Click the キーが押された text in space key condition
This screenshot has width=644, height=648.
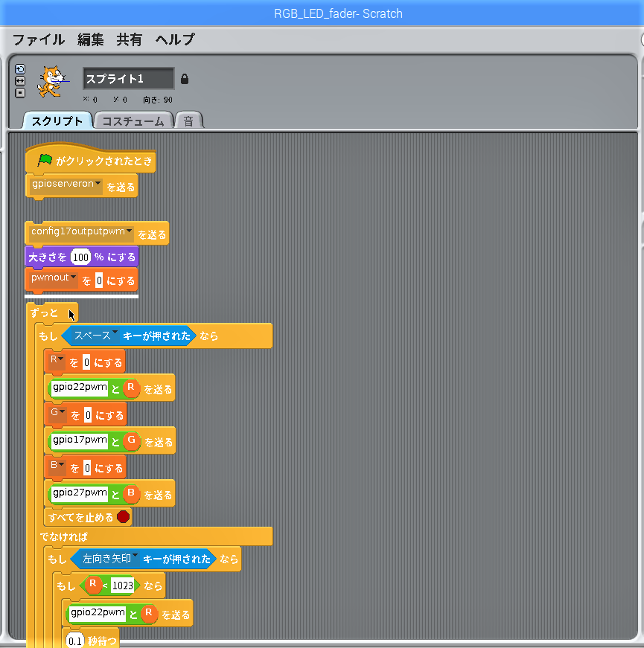tap(156, 336)
